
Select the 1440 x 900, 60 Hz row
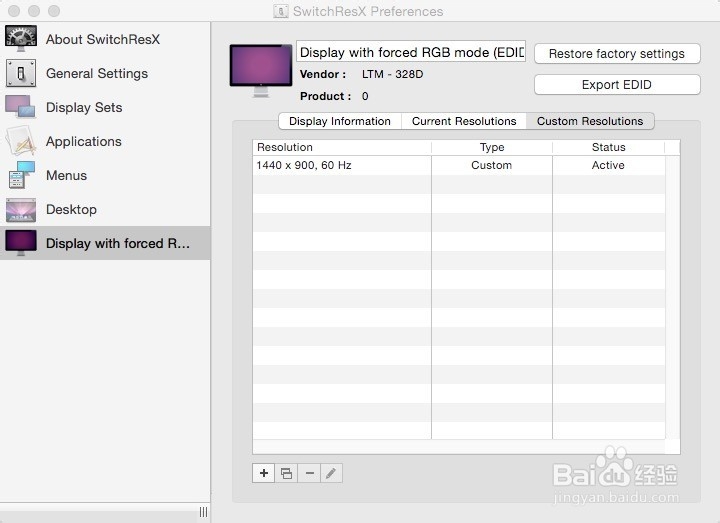click(459, 165)
